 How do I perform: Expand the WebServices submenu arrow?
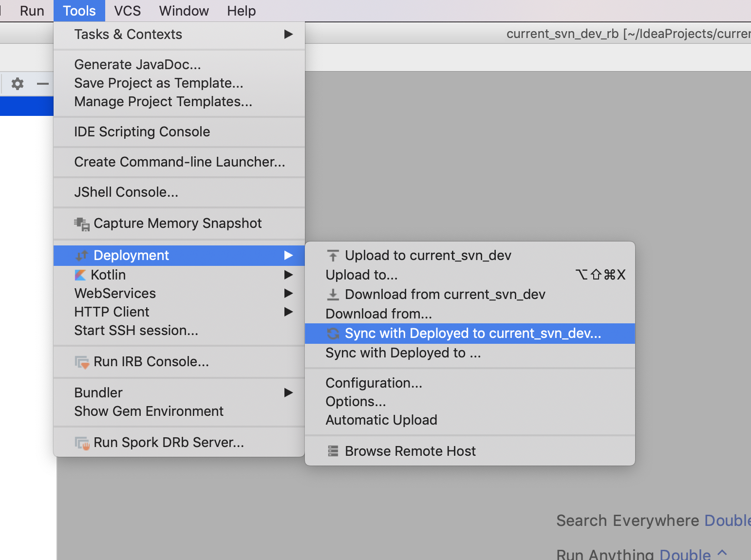pyautogui.click(x=288, y=293)
